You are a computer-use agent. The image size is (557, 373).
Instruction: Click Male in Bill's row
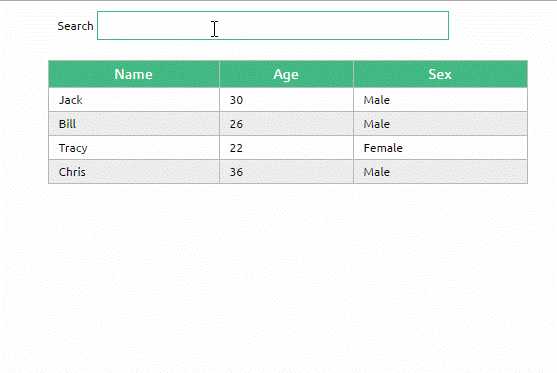pos(440,124)
